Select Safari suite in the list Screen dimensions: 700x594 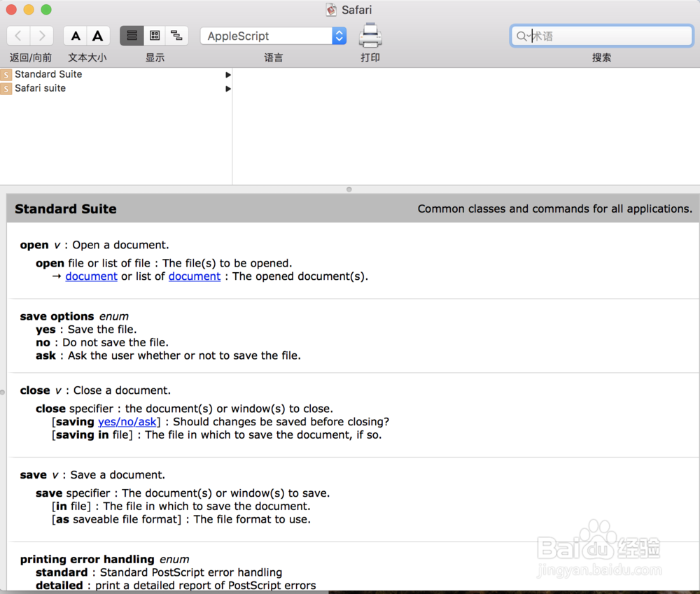116,88
